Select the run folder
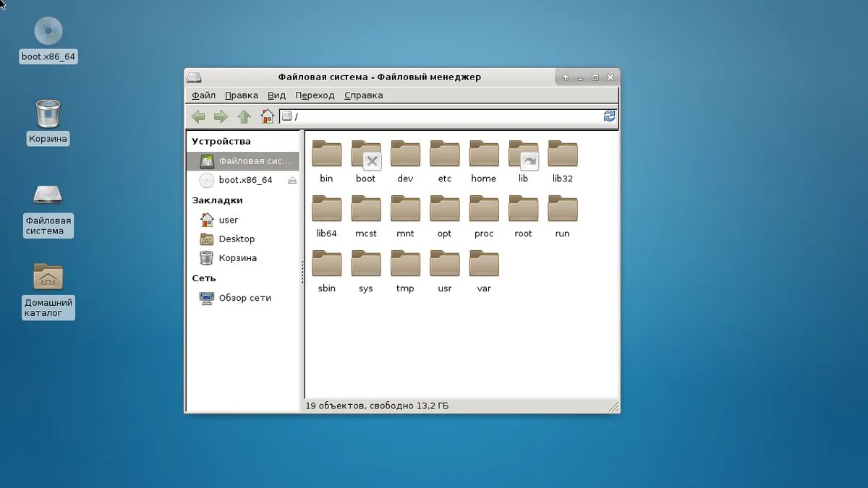Screen dimensions: 868x488 563,217
